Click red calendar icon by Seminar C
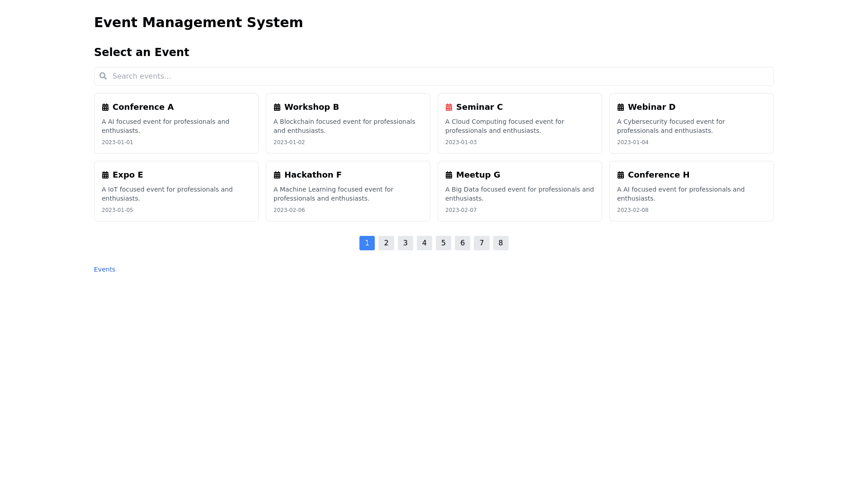Screen dimensions: 868x488 [x=449, y=107]
